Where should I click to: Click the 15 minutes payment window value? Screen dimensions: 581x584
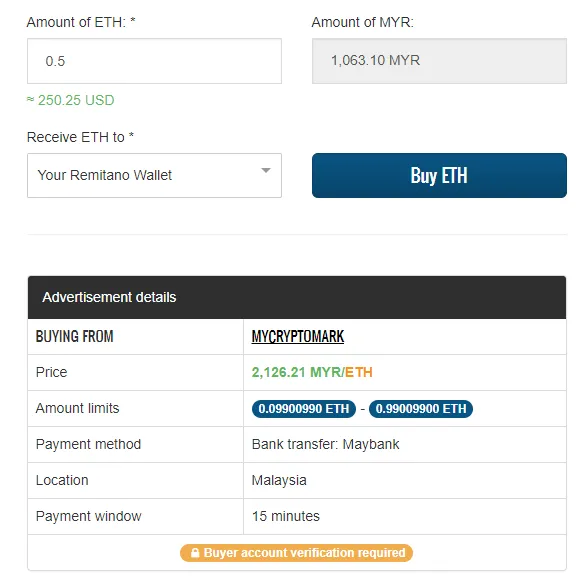pyautogui.click(x=286, y=516)
